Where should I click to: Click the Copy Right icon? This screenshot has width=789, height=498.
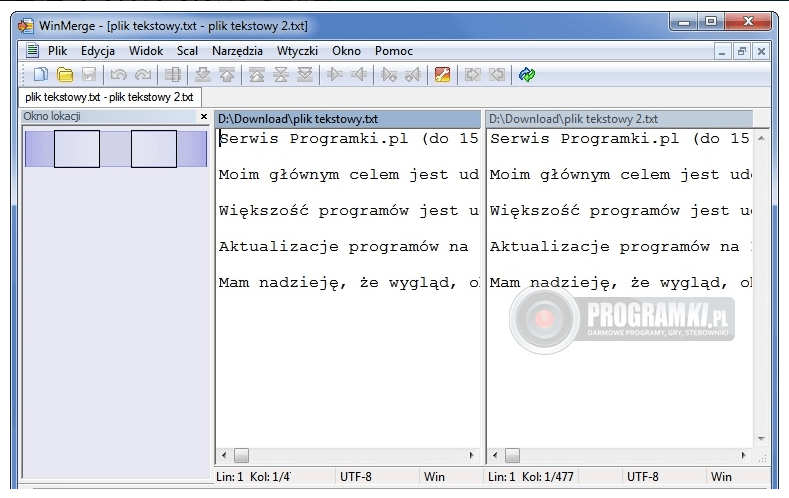click(335, 75)
